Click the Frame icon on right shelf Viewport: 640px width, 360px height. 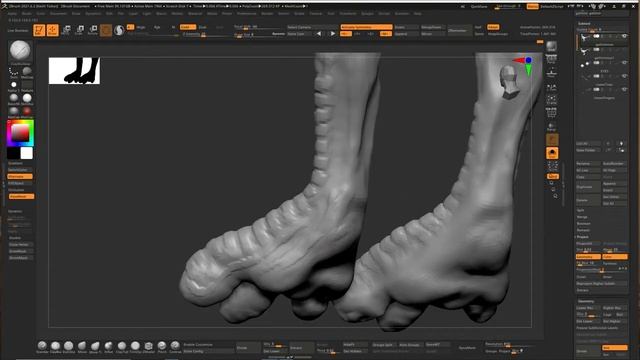[x=551, y=100]
